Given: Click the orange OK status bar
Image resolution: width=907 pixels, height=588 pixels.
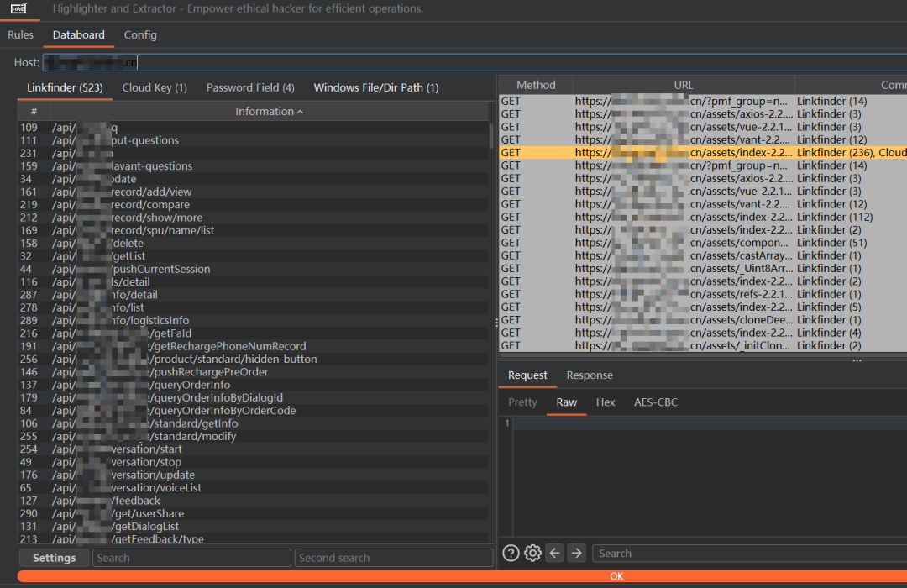Looking at the screenshot, I should click(x=462, y=576).
